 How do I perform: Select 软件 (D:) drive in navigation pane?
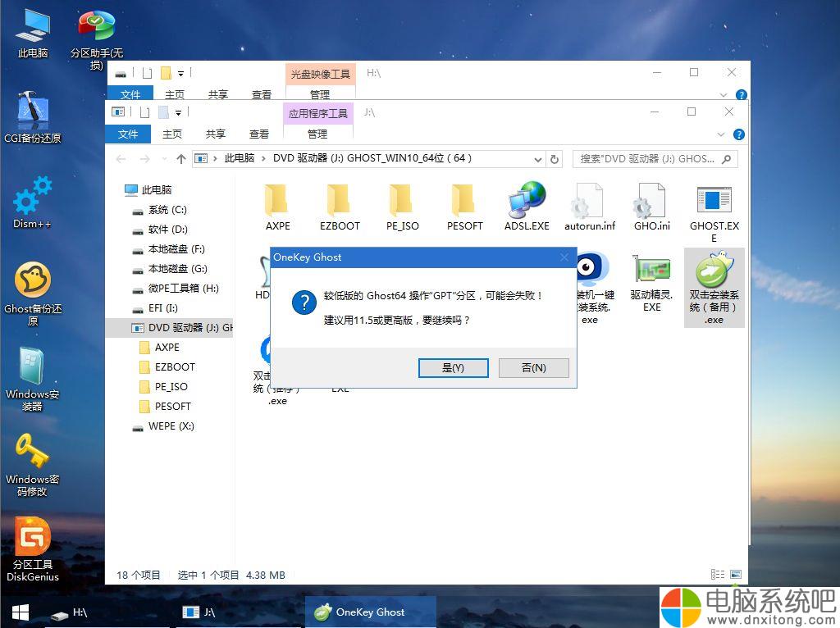[x=160, y=229]
